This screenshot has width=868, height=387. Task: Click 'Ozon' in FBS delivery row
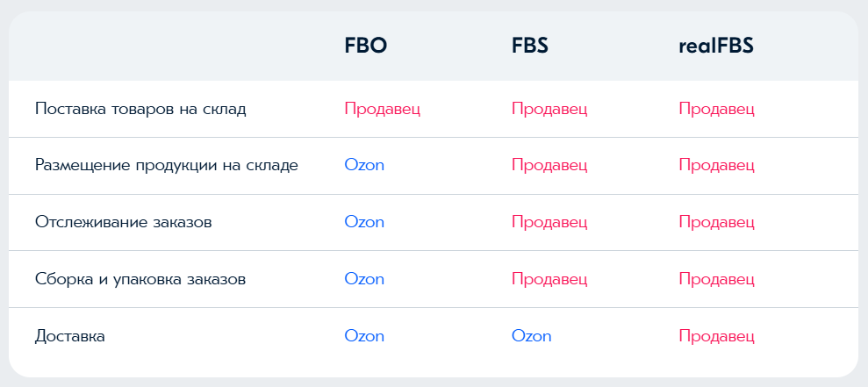532,336
